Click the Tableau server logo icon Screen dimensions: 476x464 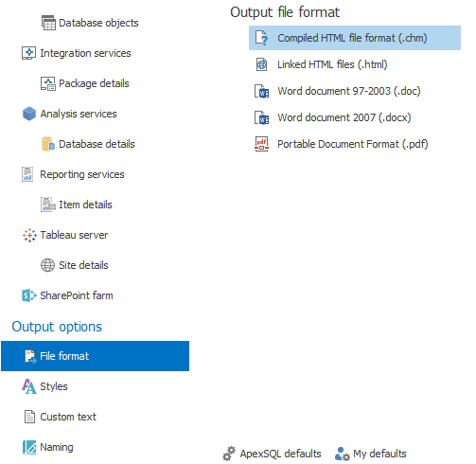pyautogui.click(x=29, y=235)
